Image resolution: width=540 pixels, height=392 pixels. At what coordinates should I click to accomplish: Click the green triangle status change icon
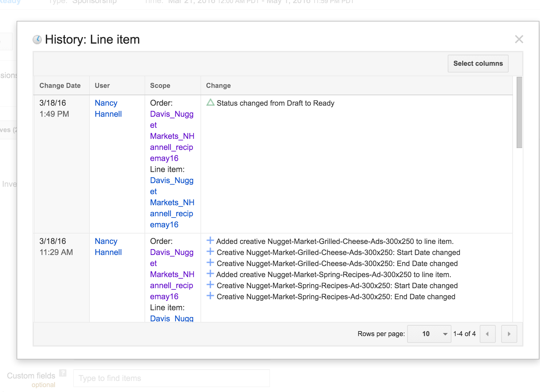point(210,103)
